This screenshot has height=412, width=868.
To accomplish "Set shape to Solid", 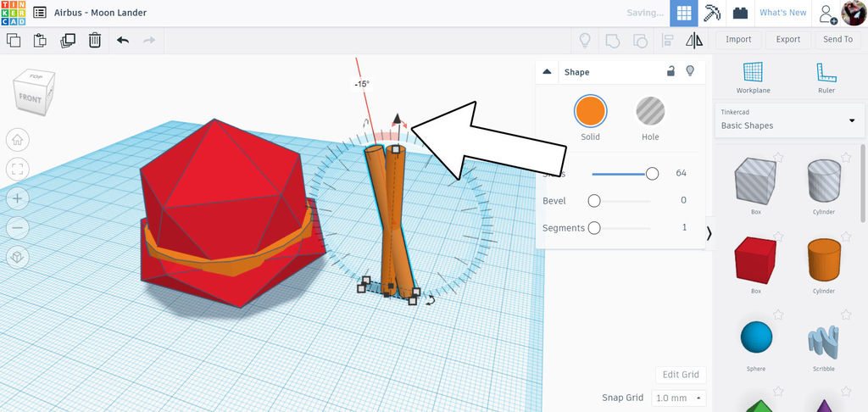I will click(x=590, y=111).
